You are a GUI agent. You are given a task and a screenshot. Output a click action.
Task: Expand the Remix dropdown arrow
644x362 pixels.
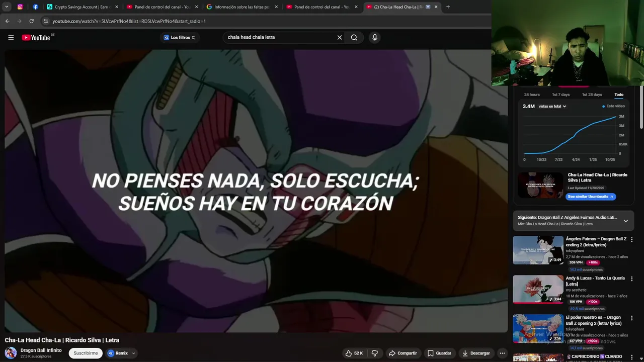(133, 353)
